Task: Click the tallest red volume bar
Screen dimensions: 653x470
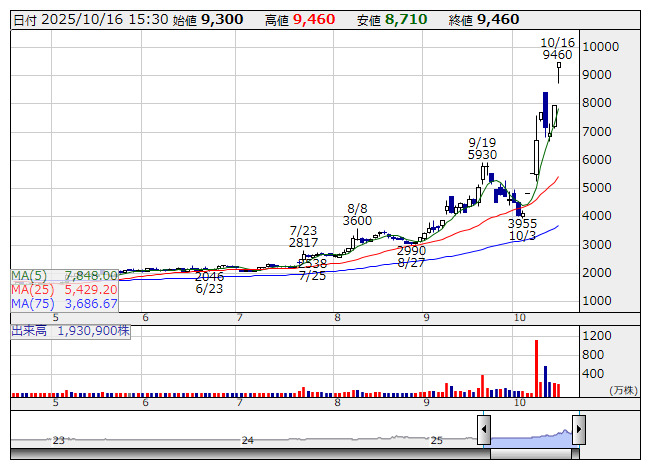Action: 536,366
